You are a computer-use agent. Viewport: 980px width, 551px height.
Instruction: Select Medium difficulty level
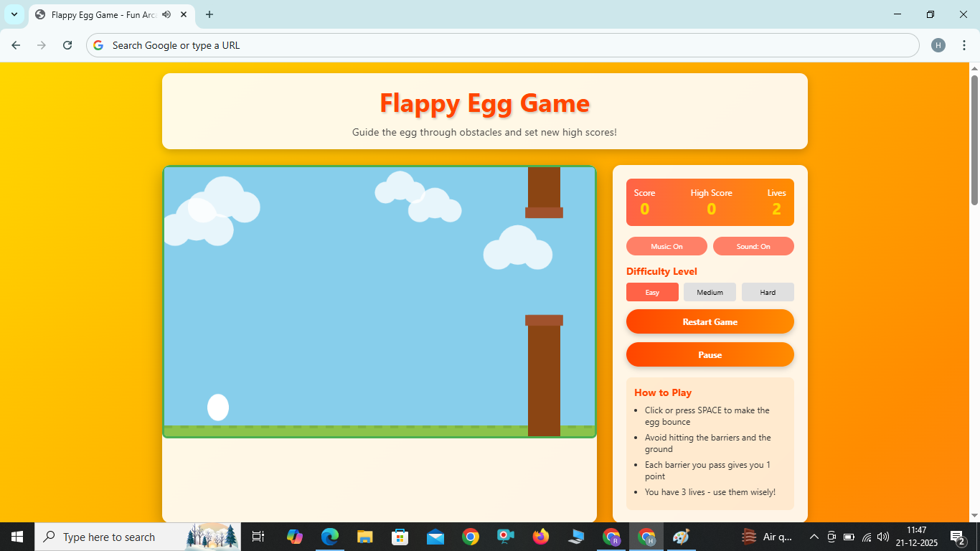(x=710, y=292)
